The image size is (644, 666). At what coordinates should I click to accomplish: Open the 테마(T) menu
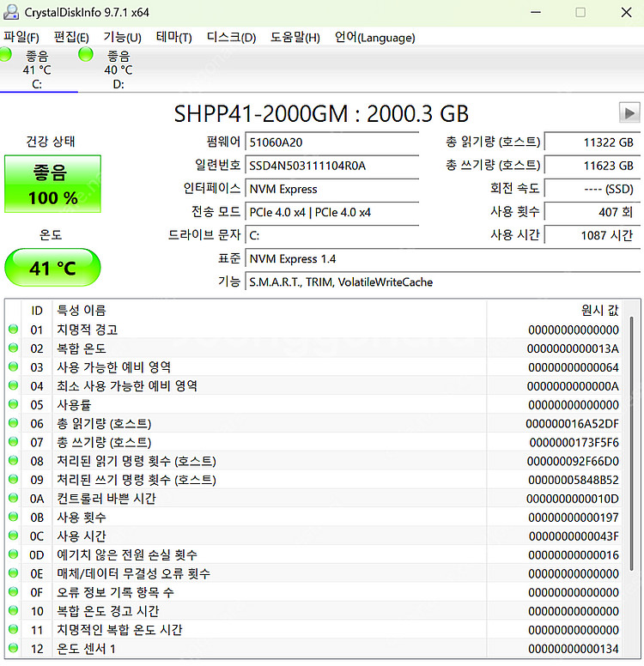(173, 38)
